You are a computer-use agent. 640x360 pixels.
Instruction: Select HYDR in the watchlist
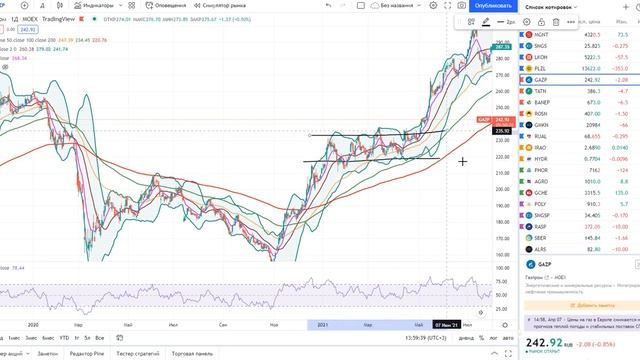[x=580, y=159]
